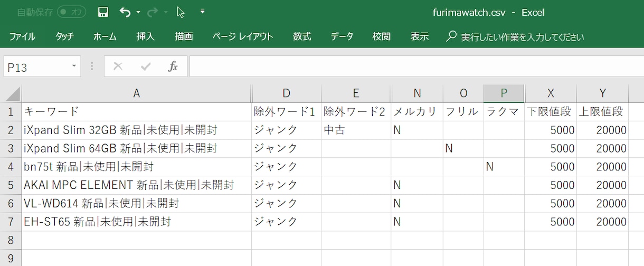Switch to the 挿入 ribbon tab

click(145, 36)
